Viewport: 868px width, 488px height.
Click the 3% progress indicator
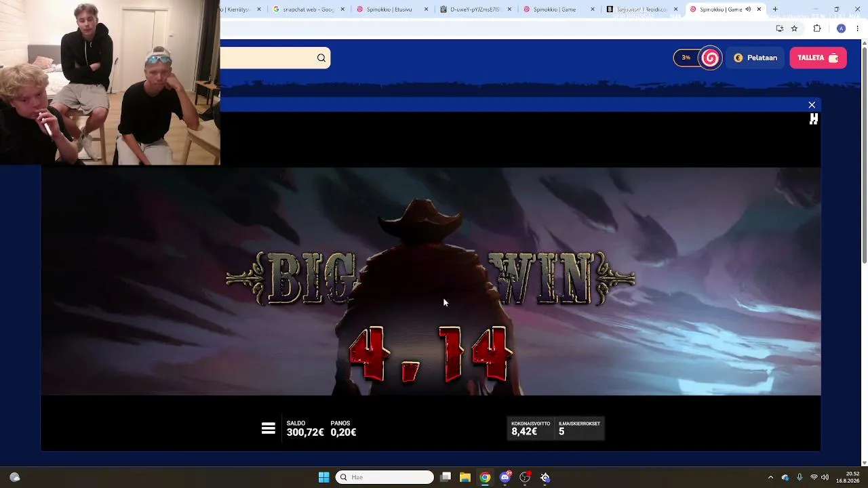pos(686,58)
